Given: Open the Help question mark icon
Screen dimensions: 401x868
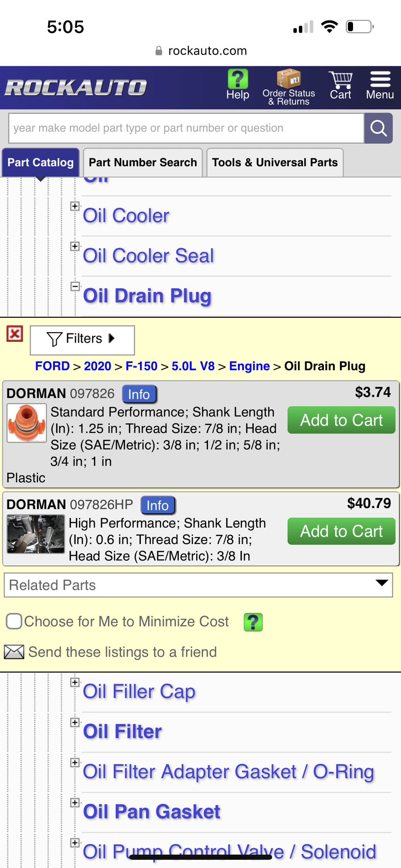Looking at the screenshot, I should click(237, 80).
